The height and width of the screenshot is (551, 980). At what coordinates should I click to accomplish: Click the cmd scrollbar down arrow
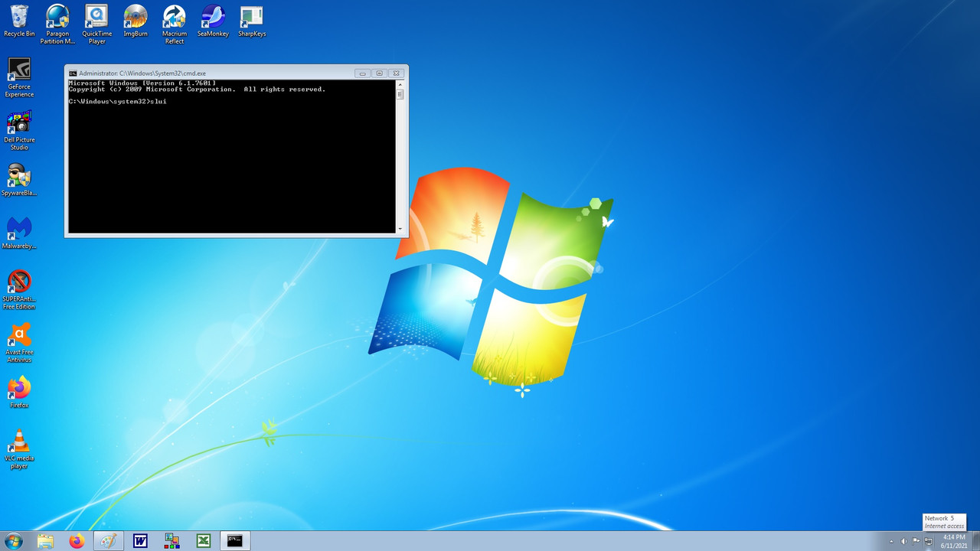pyautogui.click(x=400, y=229)
